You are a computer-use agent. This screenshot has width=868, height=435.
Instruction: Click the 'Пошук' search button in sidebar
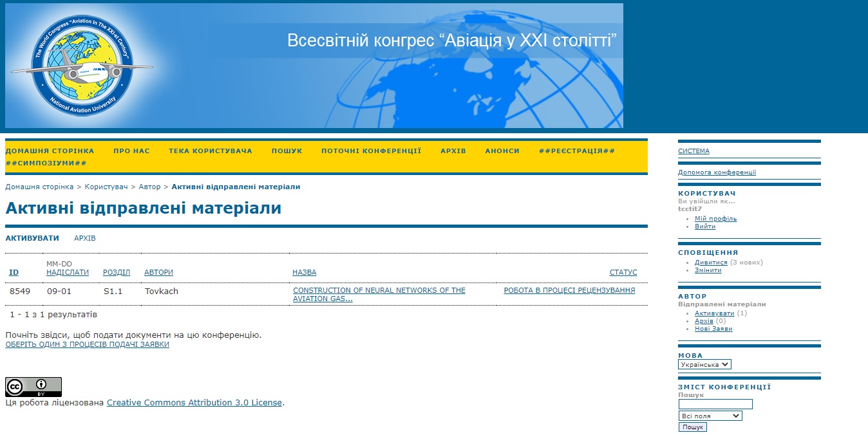[693, 427]
